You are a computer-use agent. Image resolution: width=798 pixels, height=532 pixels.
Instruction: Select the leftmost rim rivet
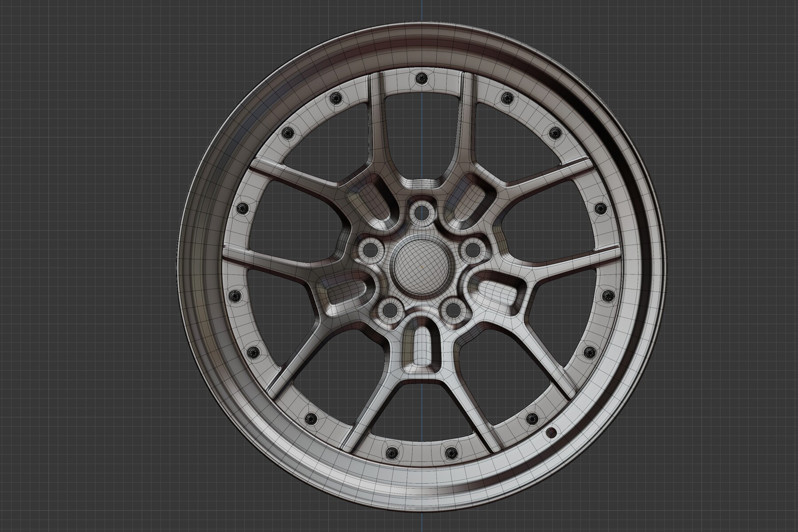click(x=234, y=297)
